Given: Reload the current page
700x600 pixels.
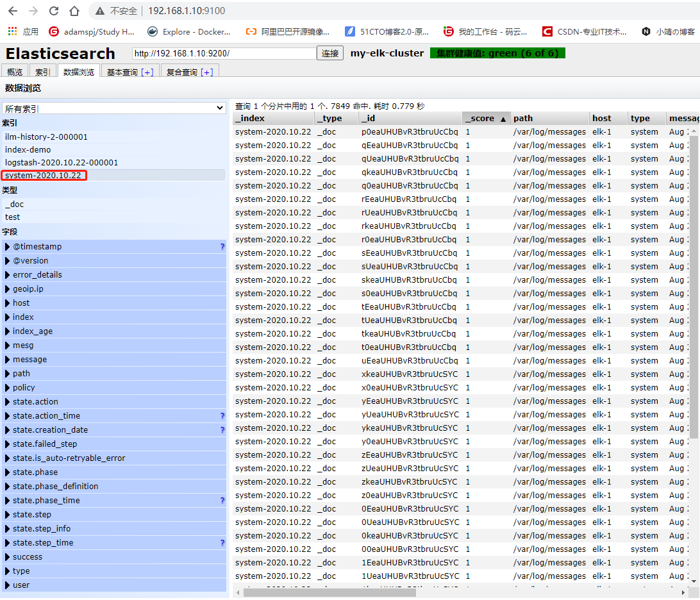Looking at the screenshot, I should pyautogui.click(x=54, y=11).
